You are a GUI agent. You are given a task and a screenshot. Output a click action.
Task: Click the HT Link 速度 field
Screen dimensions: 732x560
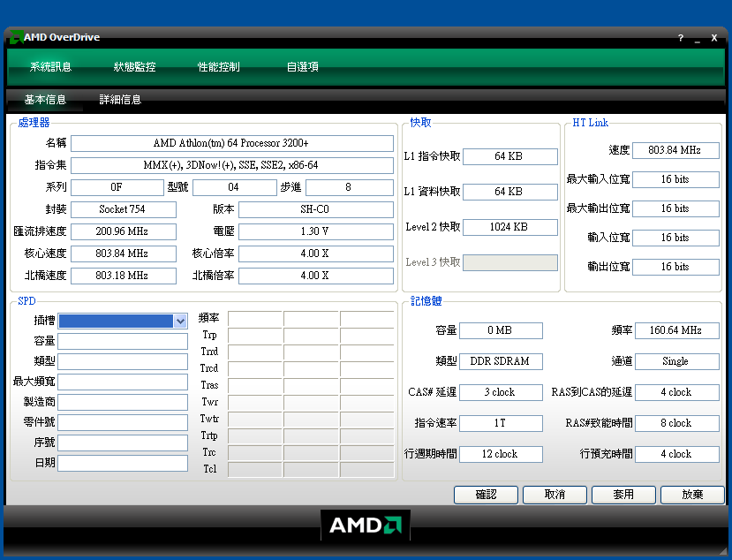pyautogui.click(x=675, y=150)
